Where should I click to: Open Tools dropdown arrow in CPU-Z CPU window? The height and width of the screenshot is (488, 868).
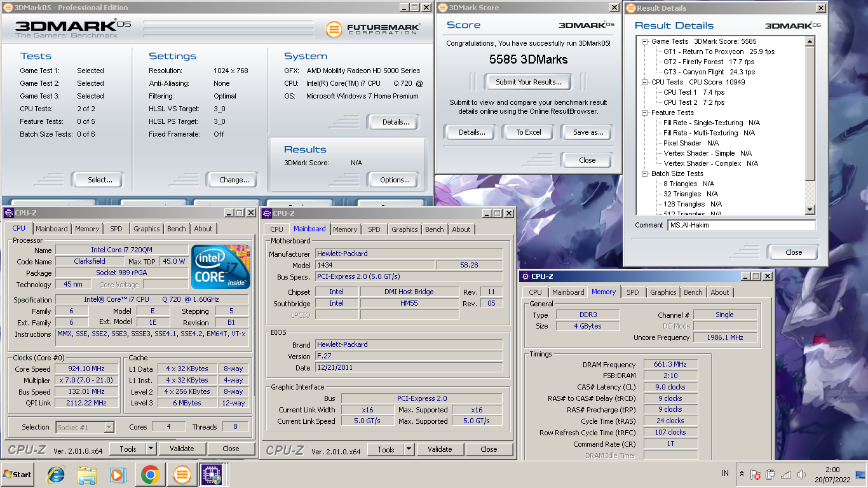point(151,449)
